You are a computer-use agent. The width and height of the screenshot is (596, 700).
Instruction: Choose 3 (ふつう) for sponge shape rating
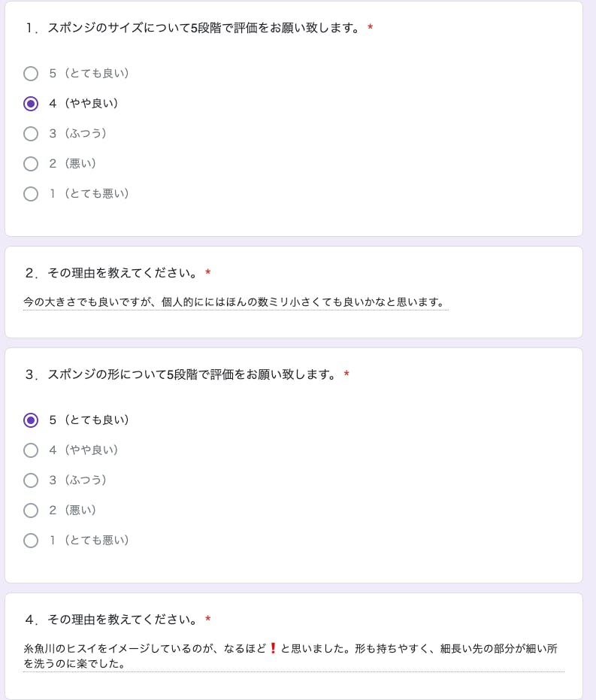[x=31, y=480]
